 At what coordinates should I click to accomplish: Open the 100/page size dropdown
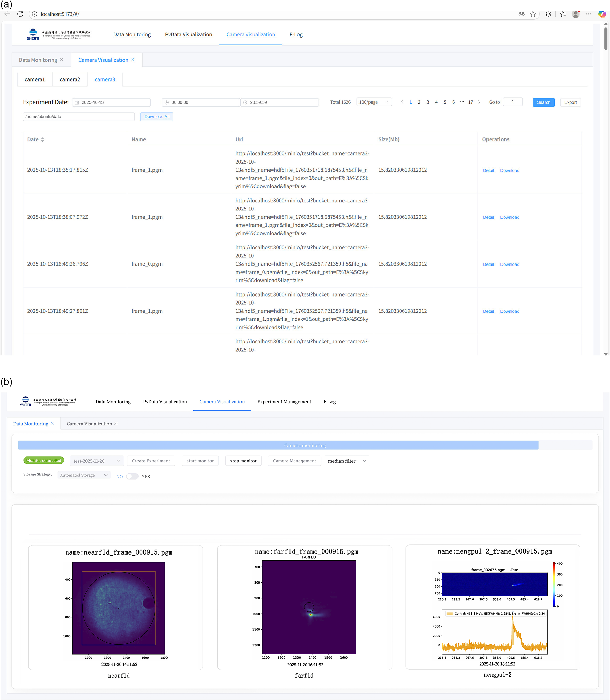coord(374,102)
